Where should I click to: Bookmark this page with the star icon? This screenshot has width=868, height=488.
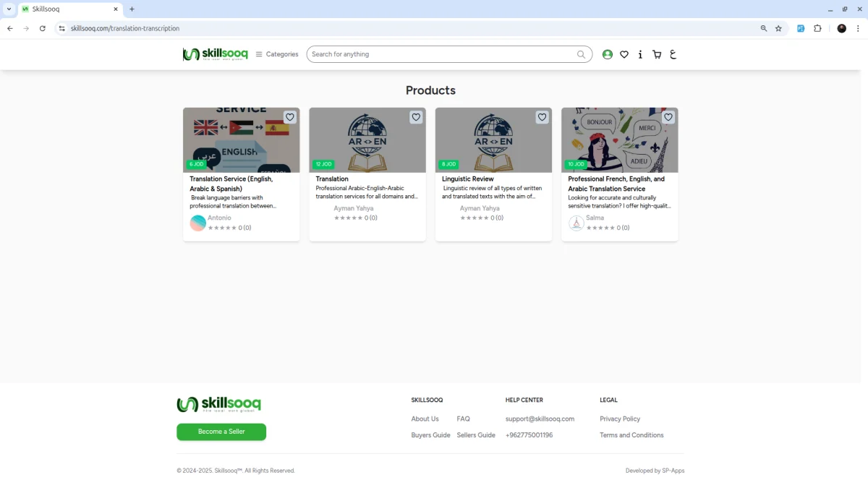778,28
